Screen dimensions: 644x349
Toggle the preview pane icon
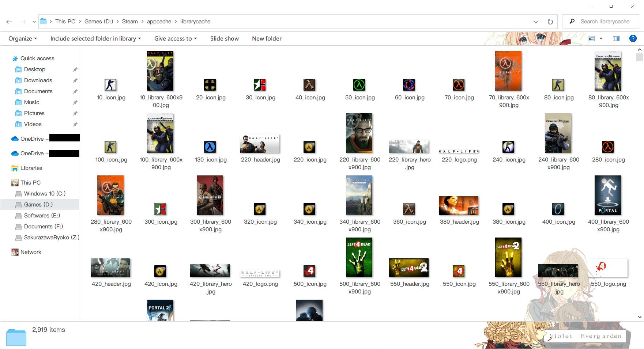[x=616, y=38]
